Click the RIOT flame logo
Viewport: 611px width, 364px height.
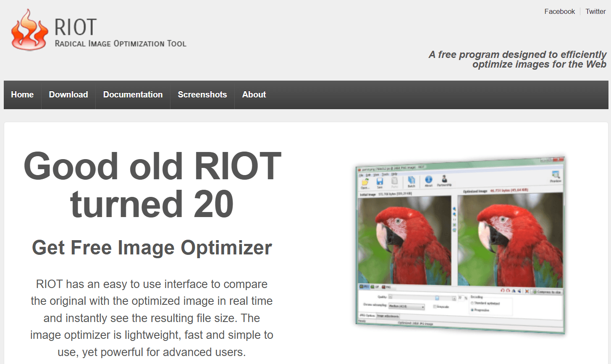pyautogui.click(x=29, y=30)
